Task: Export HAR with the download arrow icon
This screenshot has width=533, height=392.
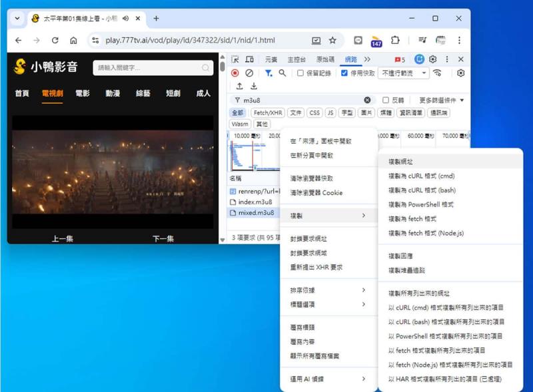Action: pyautogui.click(x=253, y=85)
